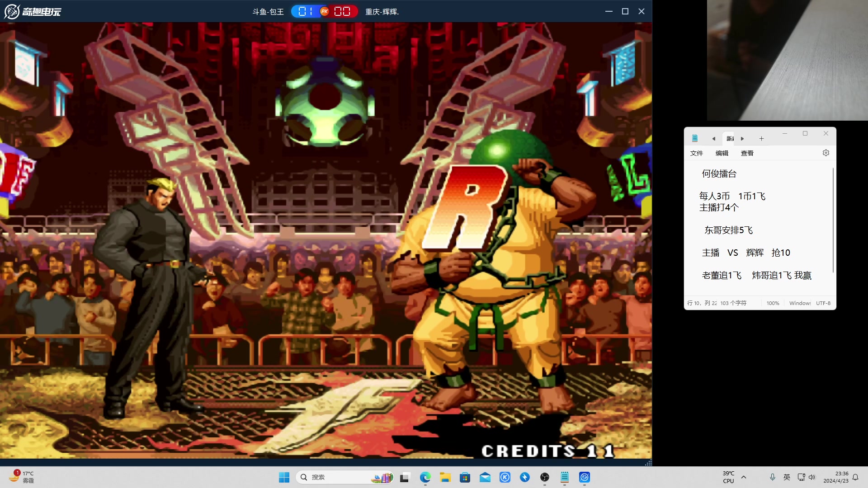Open the 文件 menu in Notepad

coord(696,153)
